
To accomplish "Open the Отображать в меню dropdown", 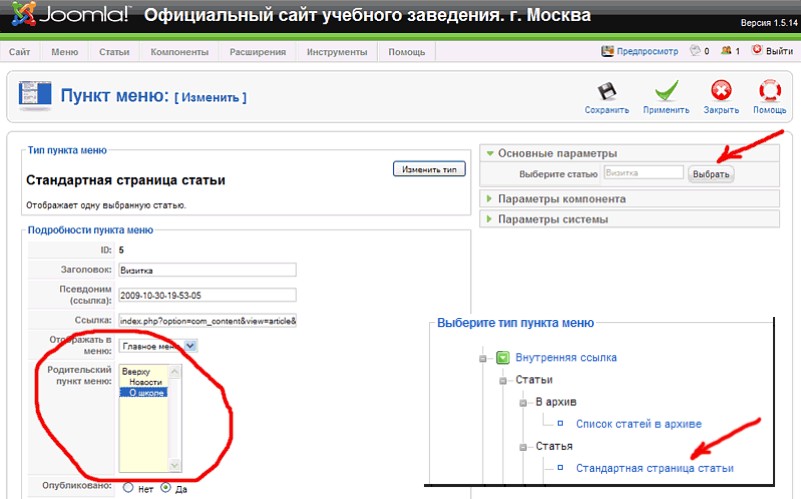I will tap(157, 346).
